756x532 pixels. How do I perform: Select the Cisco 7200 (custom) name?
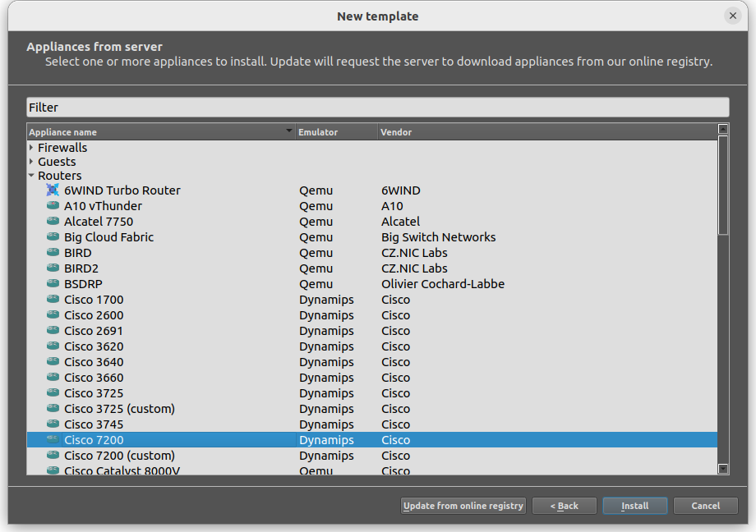pos(119,456)
